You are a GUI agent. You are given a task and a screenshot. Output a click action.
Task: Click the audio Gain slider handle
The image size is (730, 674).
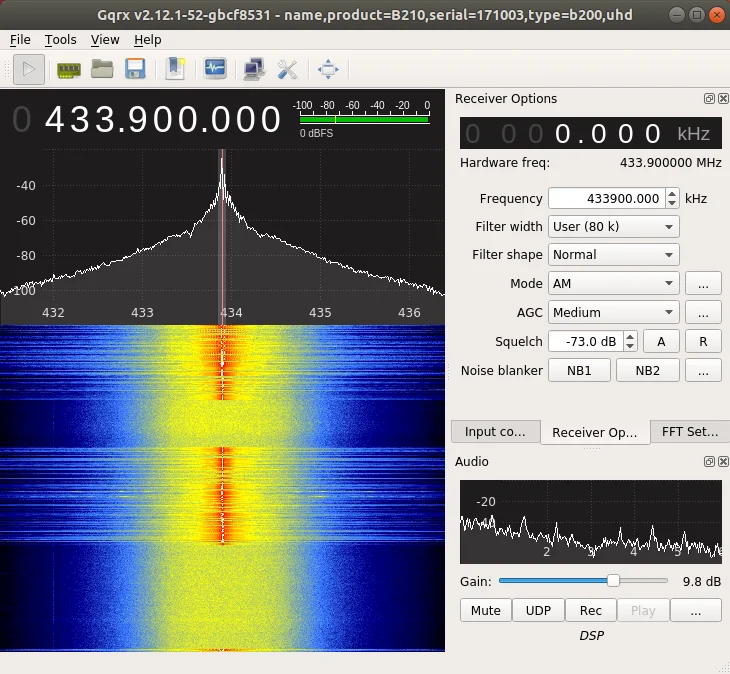[613, 580]
